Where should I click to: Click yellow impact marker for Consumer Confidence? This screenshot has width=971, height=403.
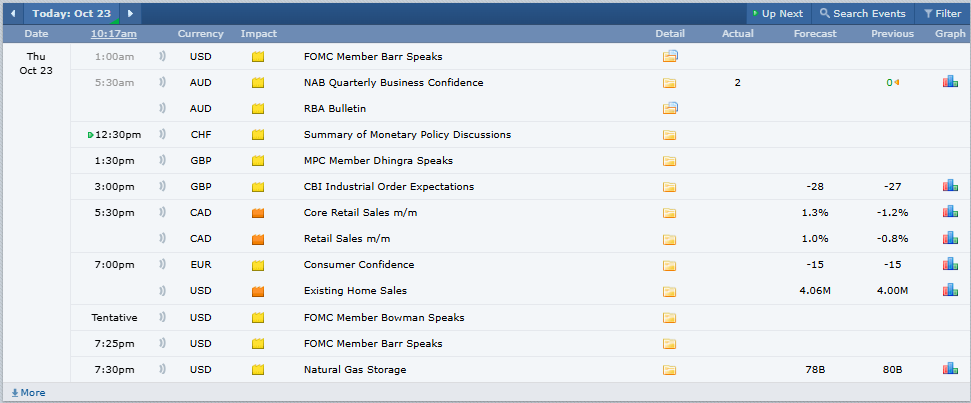pyautogui.click(x=258, y=265)
